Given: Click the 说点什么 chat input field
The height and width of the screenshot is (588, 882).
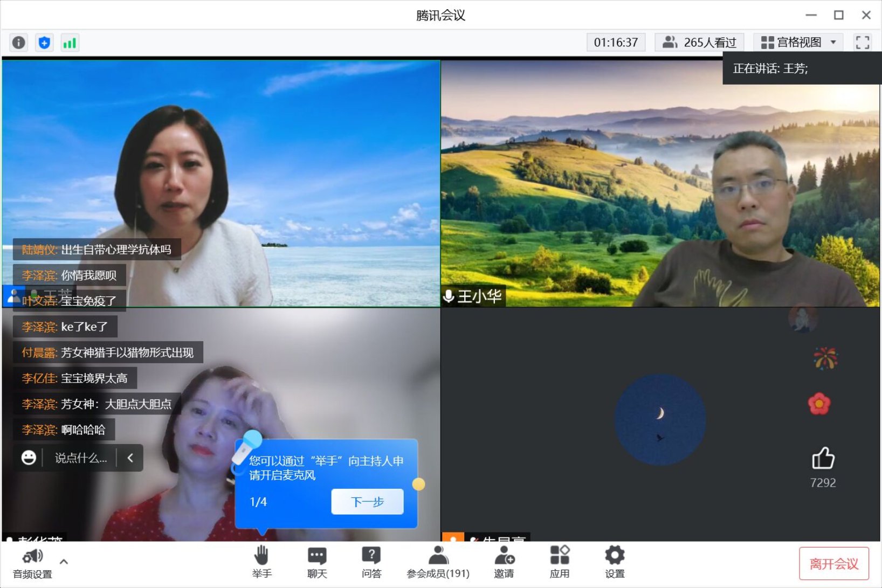Looking at the screenshot, I should (81, 458).
